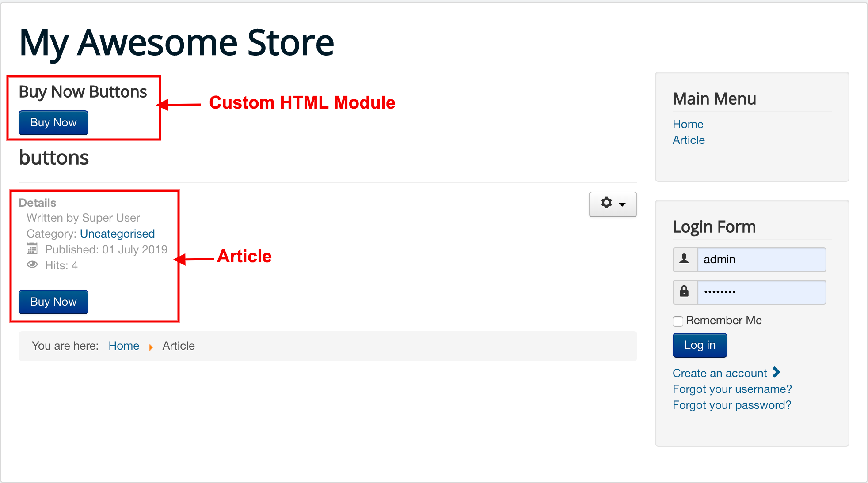Image resolution: width=868 pixels, height=483 pixels.
Task: Click Home in the breadcrumb trail
Action: (x=124, y=346)
